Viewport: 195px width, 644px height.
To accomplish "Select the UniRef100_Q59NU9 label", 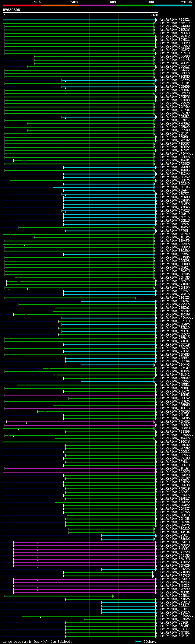I will [175, 197].
